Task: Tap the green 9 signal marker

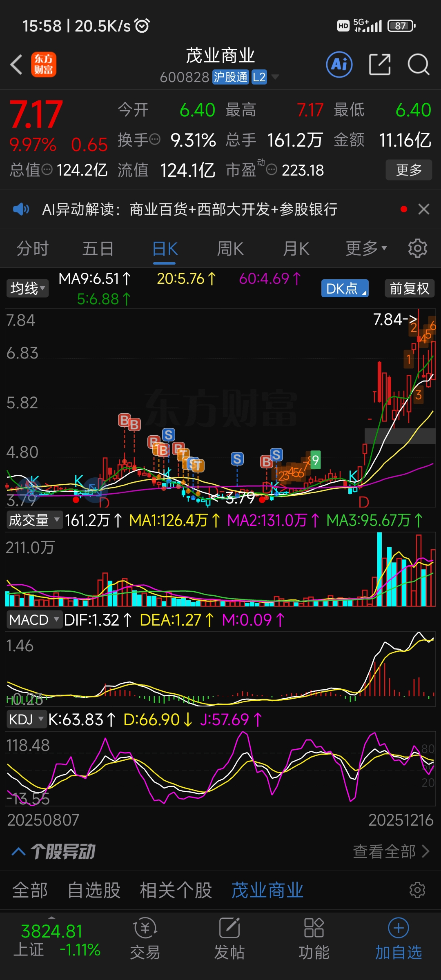Action: click(315, 461)
